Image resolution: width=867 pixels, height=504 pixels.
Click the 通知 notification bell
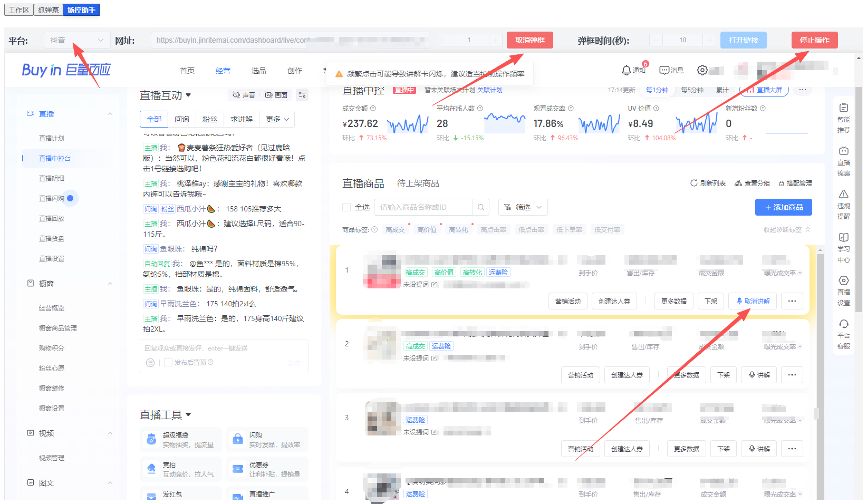click(632, 70)
